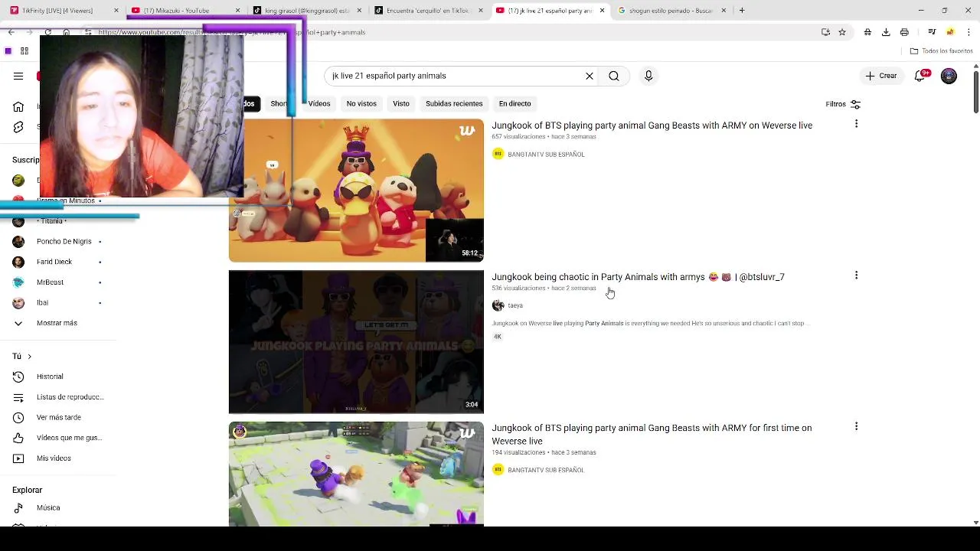This screenshot has width=980, height=551.
Task: Open title 'for first time on Weverse live'
Action: click(652, 435)
